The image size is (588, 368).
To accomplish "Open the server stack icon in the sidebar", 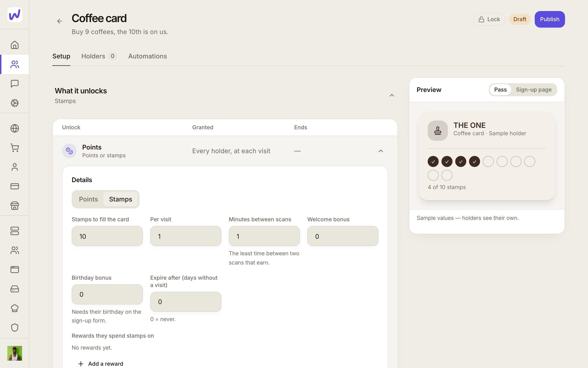I will tap(14, 231).
